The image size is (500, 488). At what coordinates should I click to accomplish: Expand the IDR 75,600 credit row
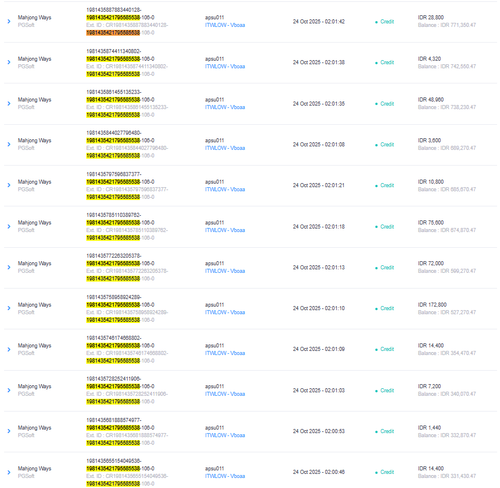(x=9, y=227)
